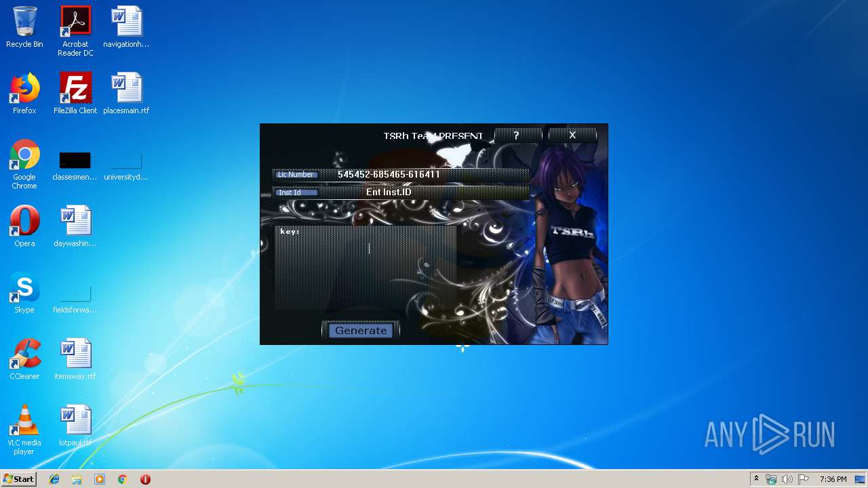868x488 pixels.
Task: Focus the Inst Id input field
Action: [x=401, y=192]
